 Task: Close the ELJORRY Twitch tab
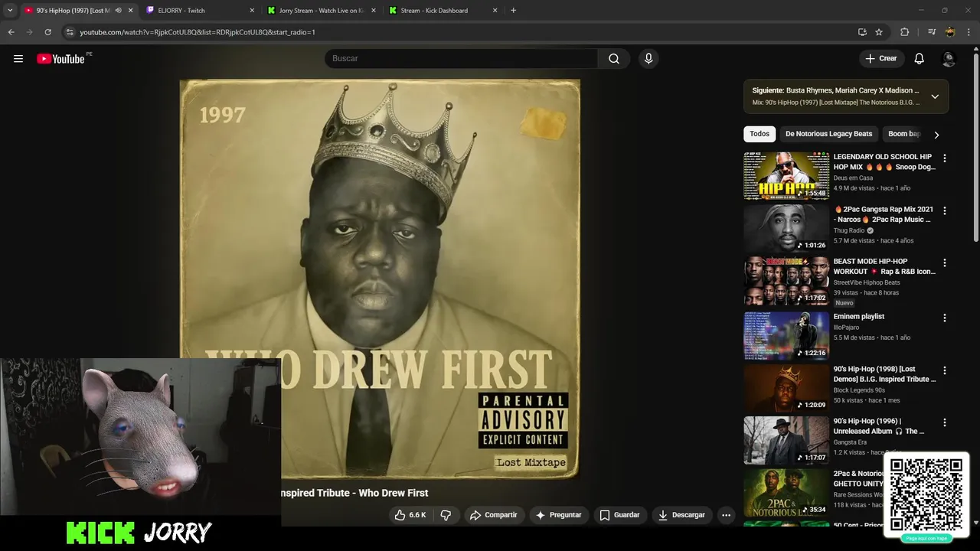pyautogui.click(x=252, y=11)
